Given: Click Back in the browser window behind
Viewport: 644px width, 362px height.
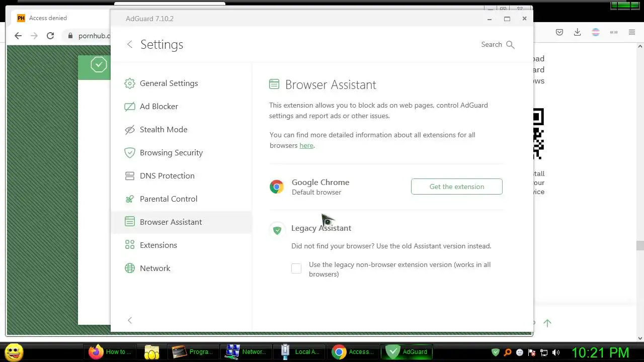Looking at the screenshot, I should 18,36.
